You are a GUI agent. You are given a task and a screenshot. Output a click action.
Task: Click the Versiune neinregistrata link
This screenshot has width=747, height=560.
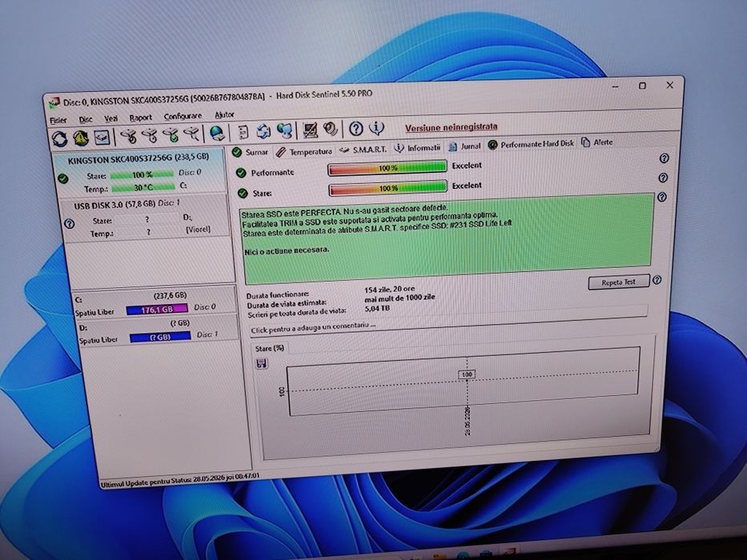coord(451,127)
